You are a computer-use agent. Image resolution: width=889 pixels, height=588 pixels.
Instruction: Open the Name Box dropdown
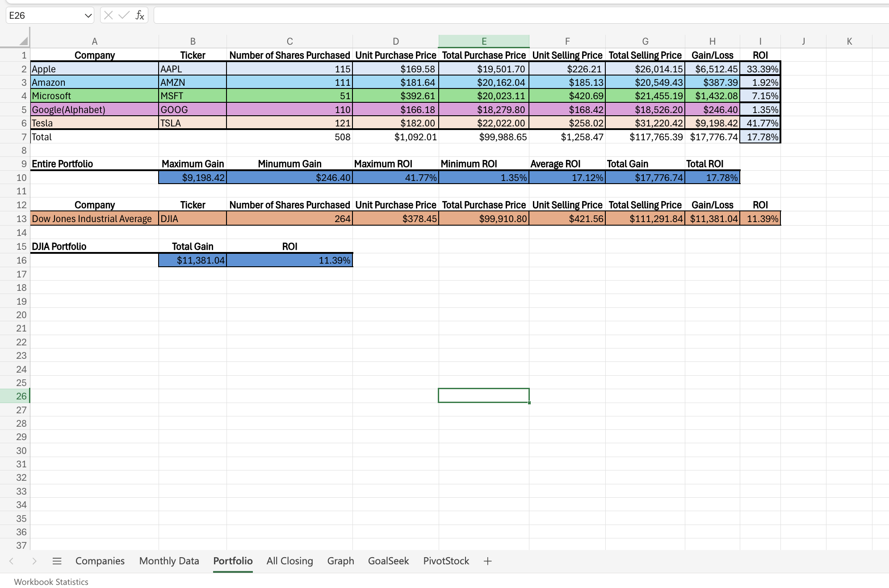[x=88, y=15]
